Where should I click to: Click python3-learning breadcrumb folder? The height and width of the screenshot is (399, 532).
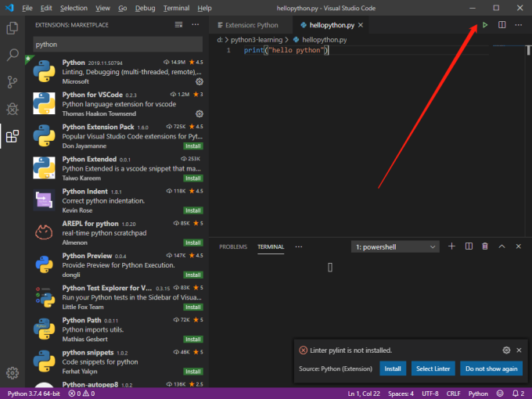click(257, 40)
